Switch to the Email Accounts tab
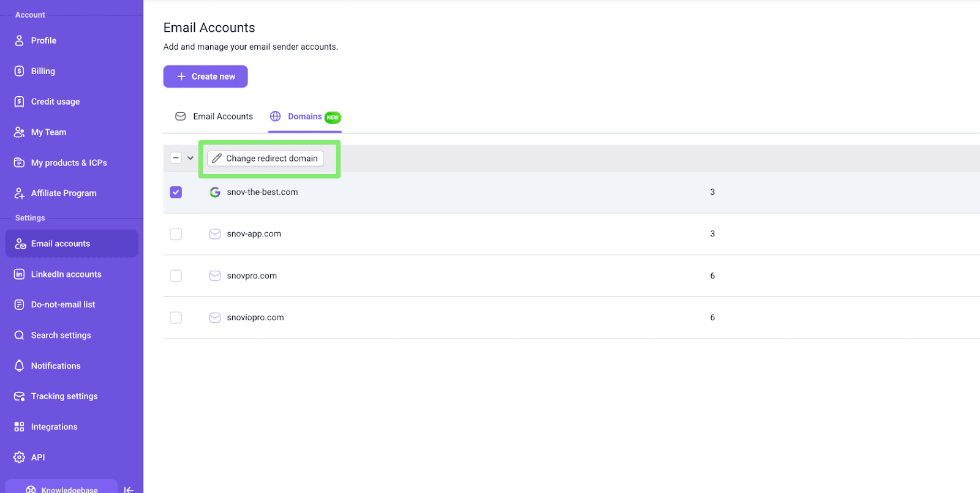 214,116
